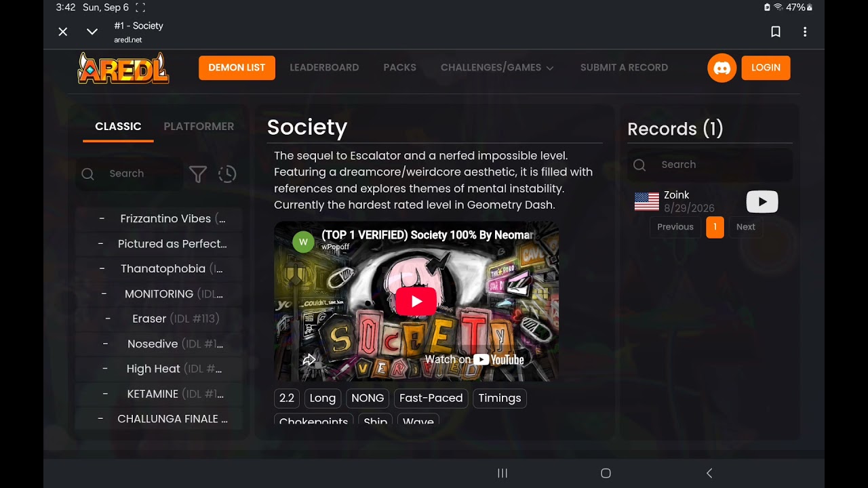Viewport: 868px width, 488px height.
Task: Click the Timings tag
Action: pos(500,399)
